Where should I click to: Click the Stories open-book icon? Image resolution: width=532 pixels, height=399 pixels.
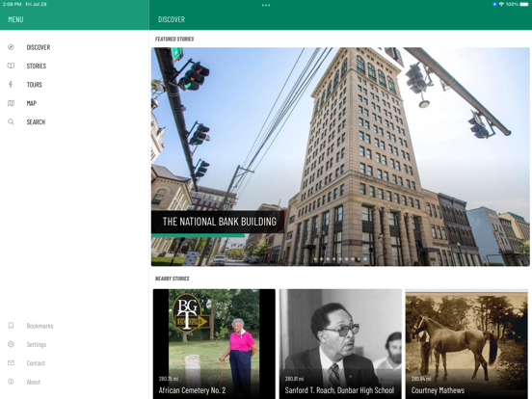[11, 66]
